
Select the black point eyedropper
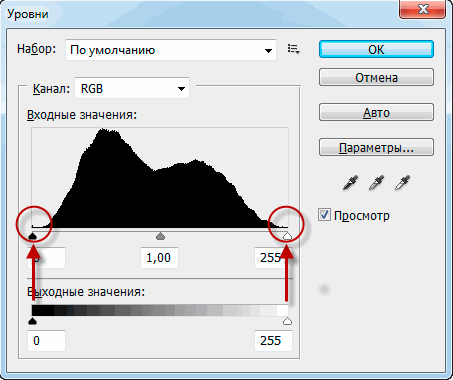pyautogui.click(x=350, y=182)
